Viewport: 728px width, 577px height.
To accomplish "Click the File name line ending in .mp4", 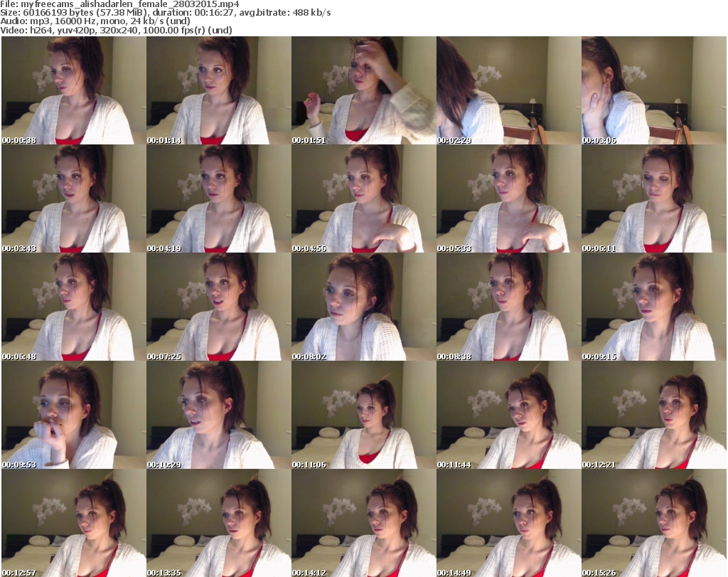I will pyautogui.click(x=119, y=4).
